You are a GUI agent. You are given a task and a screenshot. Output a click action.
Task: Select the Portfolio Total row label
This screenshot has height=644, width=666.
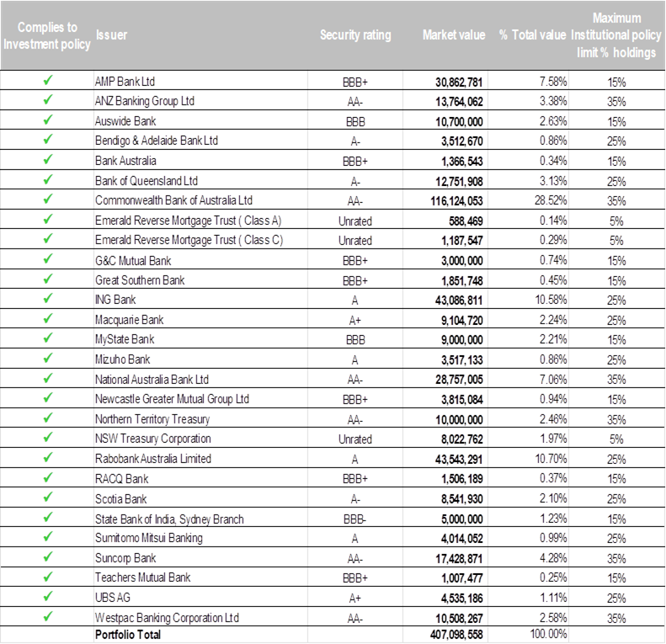[x=128, y=635]
